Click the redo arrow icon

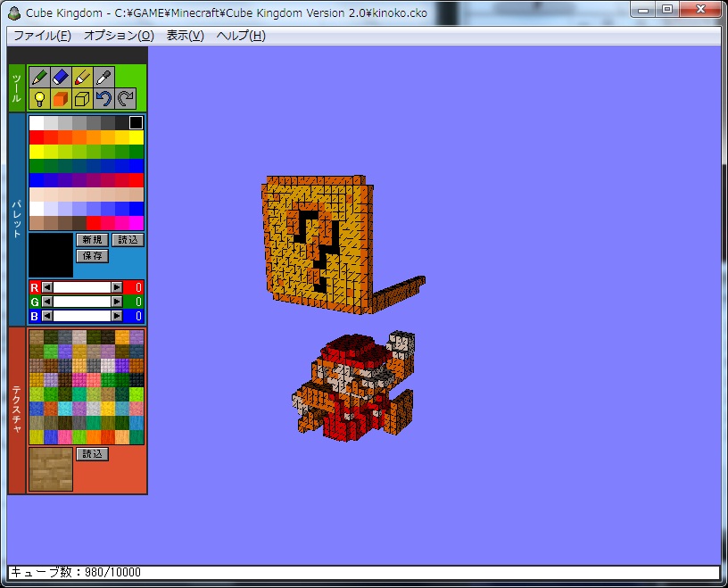click(x=126, y=98)
